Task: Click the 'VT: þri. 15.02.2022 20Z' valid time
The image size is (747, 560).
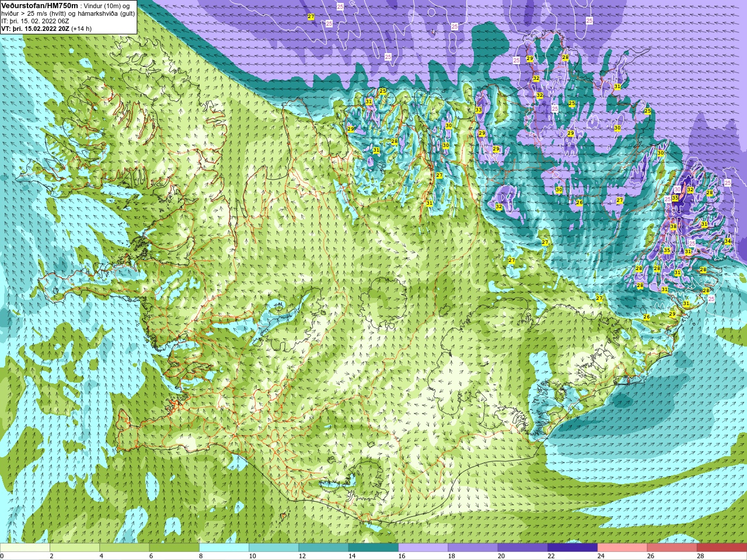Action: pyautogui.click(x=35, y=29)
